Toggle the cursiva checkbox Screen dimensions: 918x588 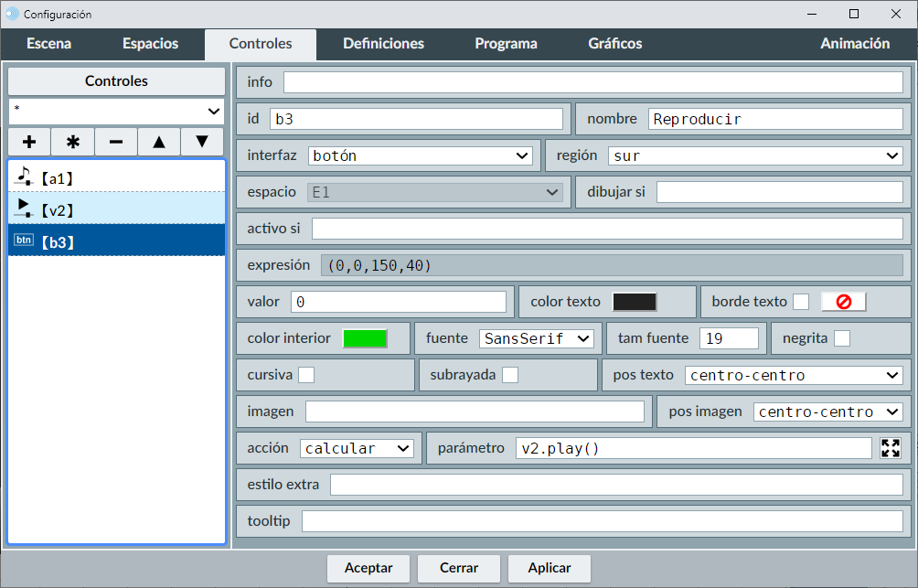pos(307,375)
